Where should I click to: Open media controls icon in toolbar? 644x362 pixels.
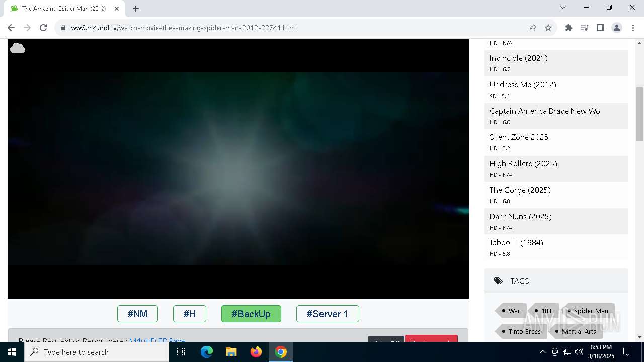click(585, 28)
